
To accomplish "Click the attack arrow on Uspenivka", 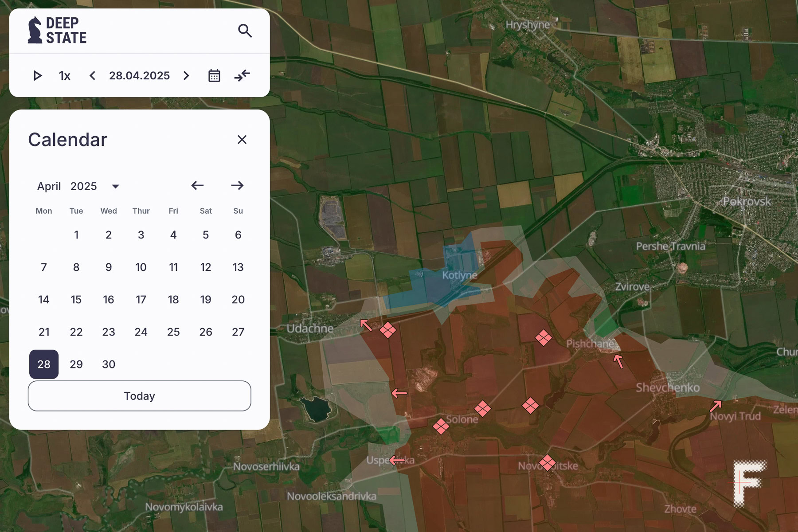I will click(x=397, y=461).
